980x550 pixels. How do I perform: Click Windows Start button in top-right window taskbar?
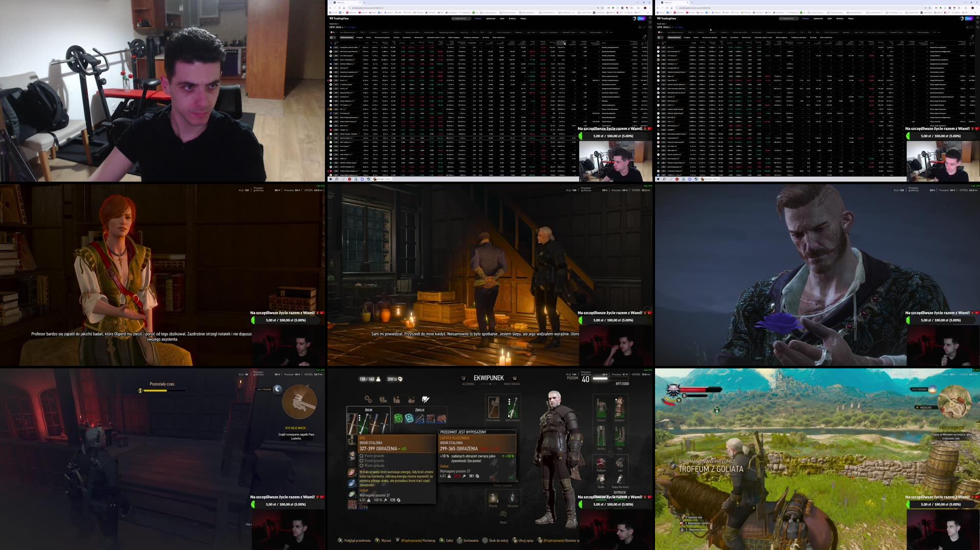(x=658, y=179)
